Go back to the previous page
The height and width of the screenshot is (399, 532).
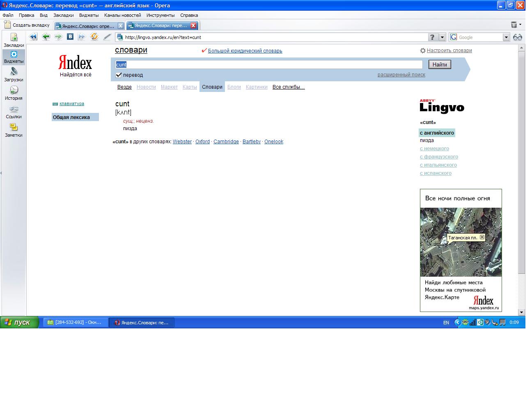point(46,37)
